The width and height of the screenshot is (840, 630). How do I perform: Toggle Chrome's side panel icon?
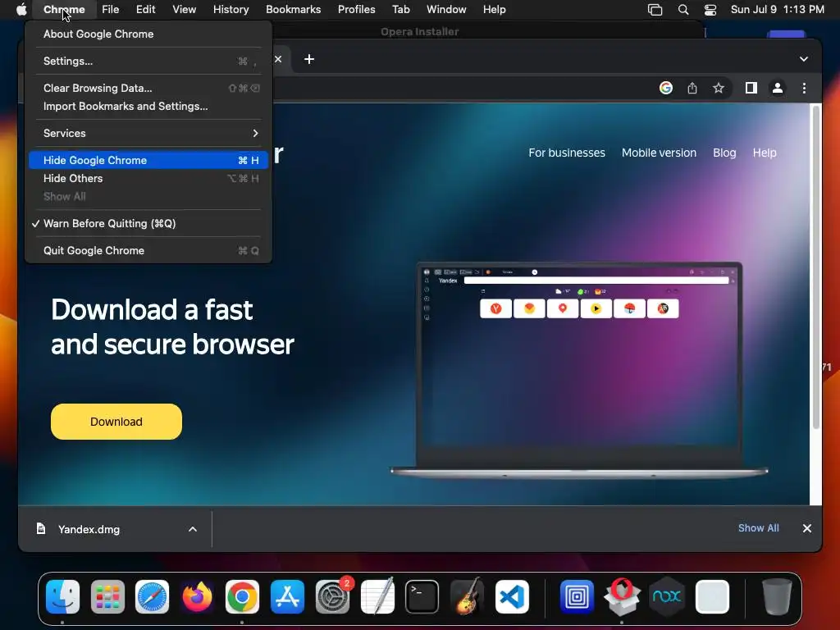(x=751, y=88)
